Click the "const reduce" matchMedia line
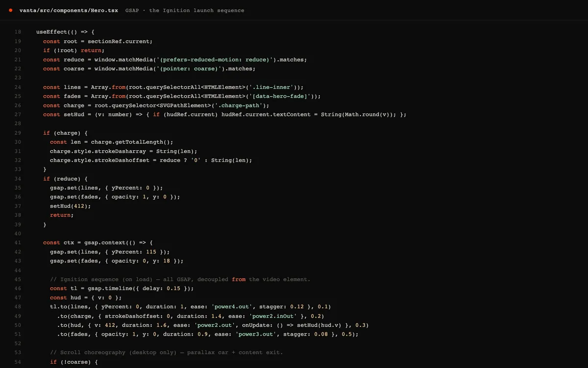 (175, 59)
